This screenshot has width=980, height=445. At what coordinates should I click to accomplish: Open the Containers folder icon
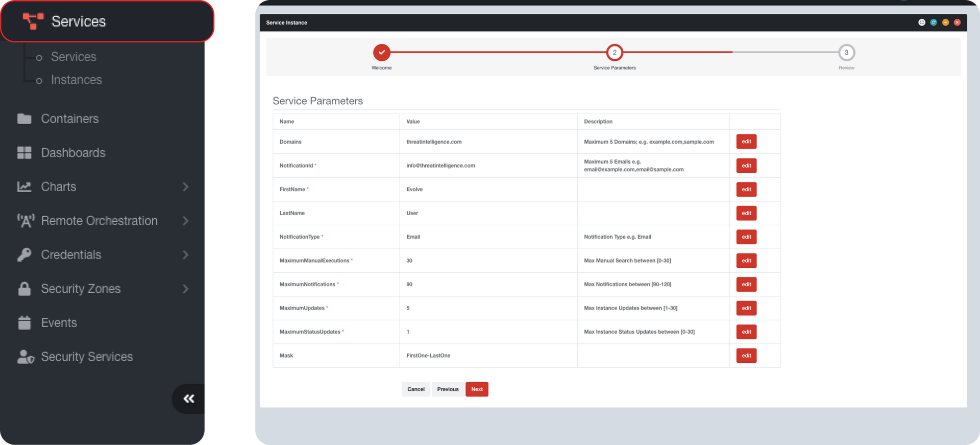(x=24, y=119)
